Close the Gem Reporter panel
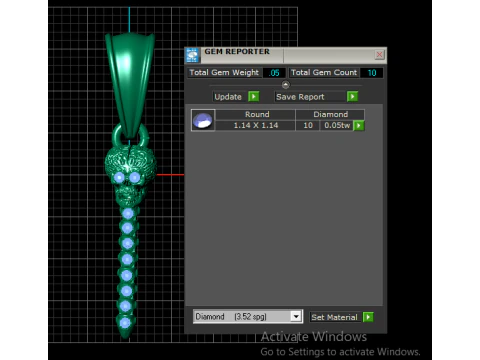 [x=379, y=55]
